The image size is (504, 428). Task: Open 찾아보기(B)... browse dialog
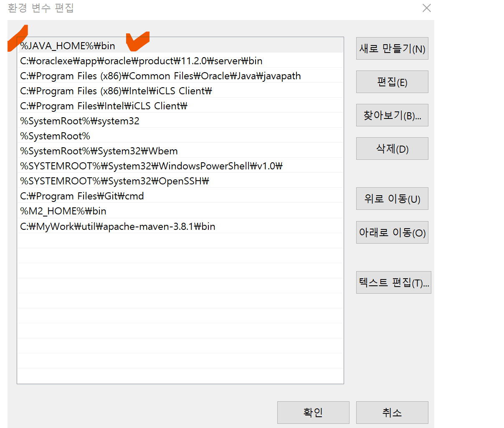click(392, 115)
